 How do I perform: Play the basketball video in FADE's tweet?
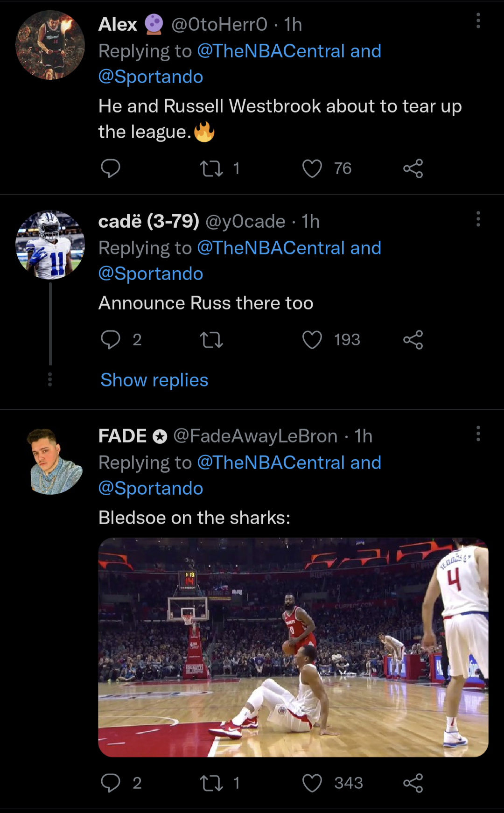coord(293,647)
